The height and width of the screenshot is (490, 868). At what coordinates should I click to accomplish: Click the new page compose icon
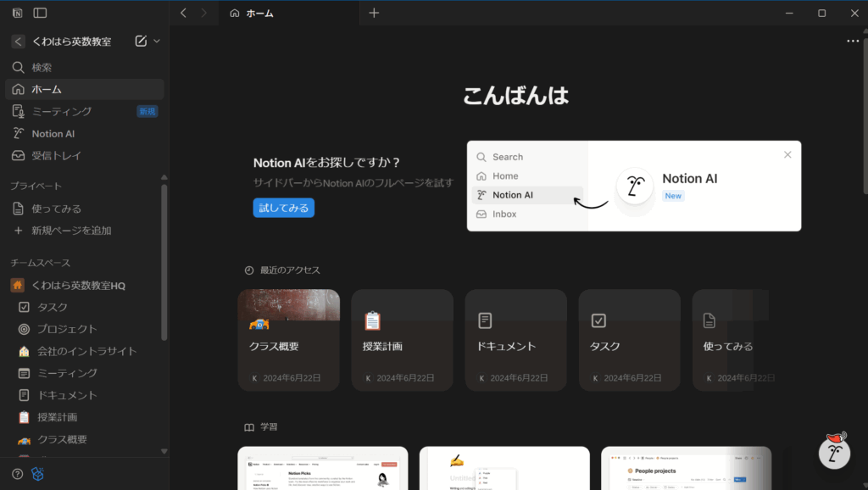[x=141, y=41]
